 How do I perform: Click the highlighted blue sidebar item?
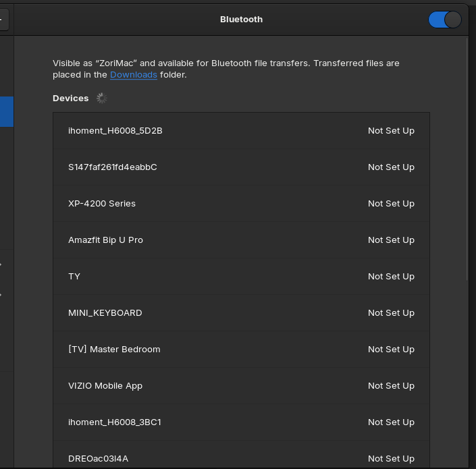(x=7, y=111)
